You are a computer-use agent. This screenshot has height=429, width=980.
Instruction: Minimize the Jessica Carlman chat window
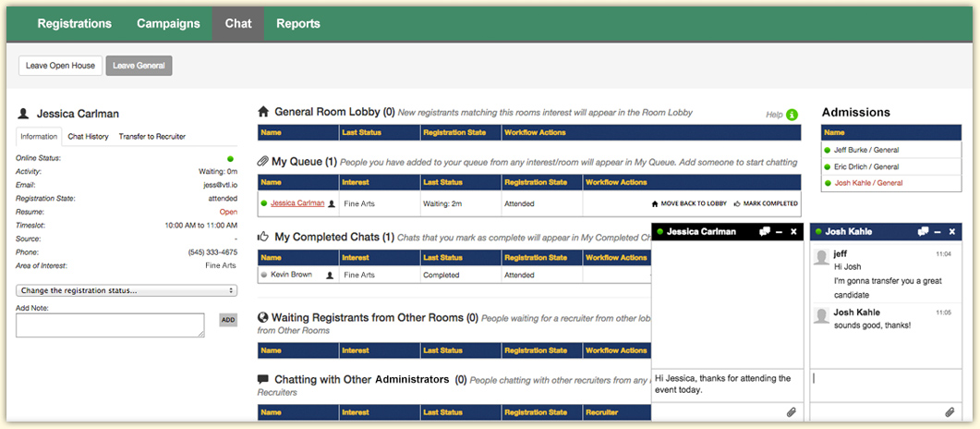pos(779,231)
